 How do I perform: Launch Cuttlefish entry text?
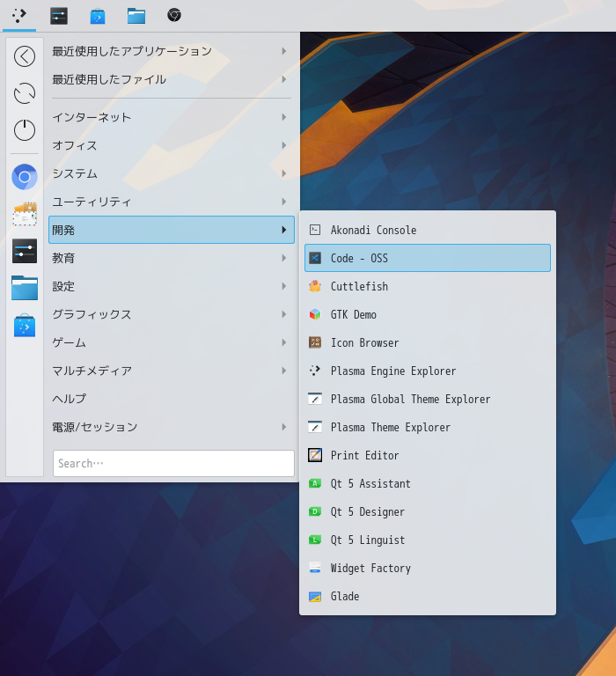coord(360,286)
